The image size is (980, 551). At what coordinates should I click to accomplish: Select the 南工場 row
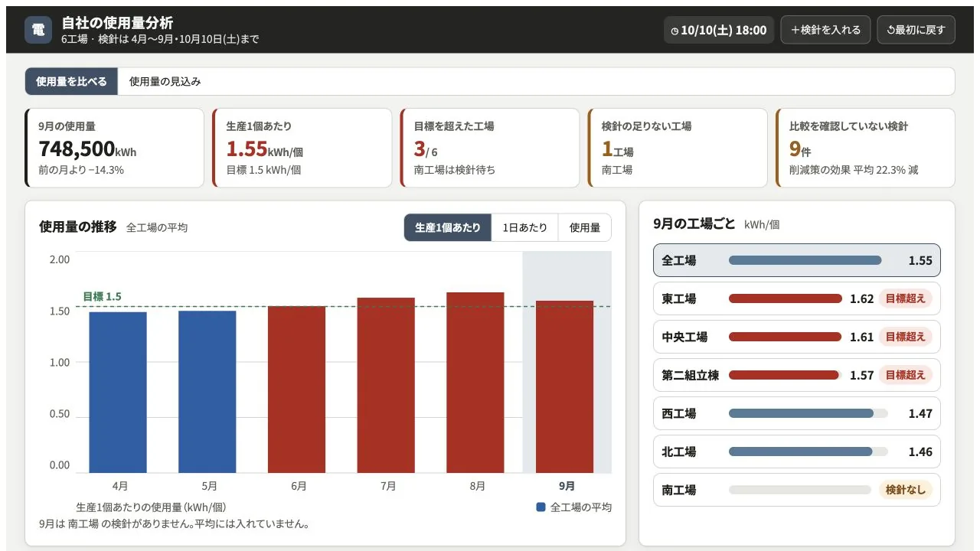[797, 490]
